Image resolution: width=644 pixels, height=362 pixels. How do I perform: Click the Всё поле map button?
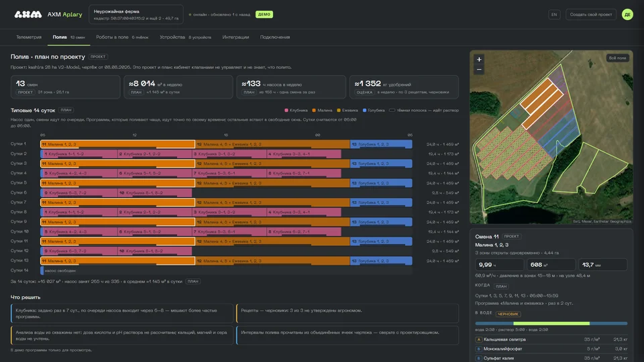(617, 58)
